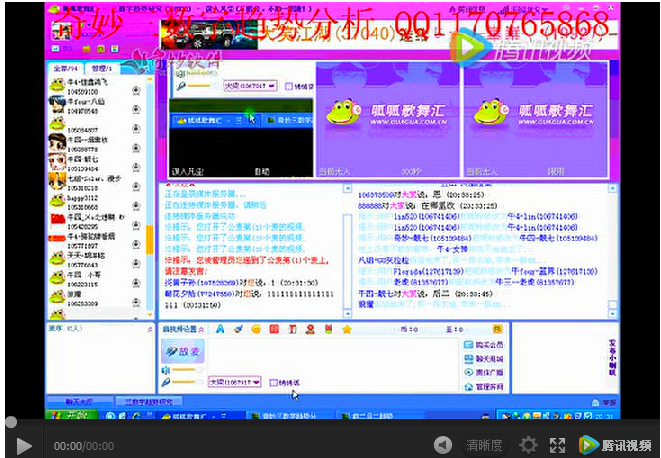This screenshot has width=661, height=458.
Task: Toggle the checkbox in the top video panel
Action: pos(288,87)
